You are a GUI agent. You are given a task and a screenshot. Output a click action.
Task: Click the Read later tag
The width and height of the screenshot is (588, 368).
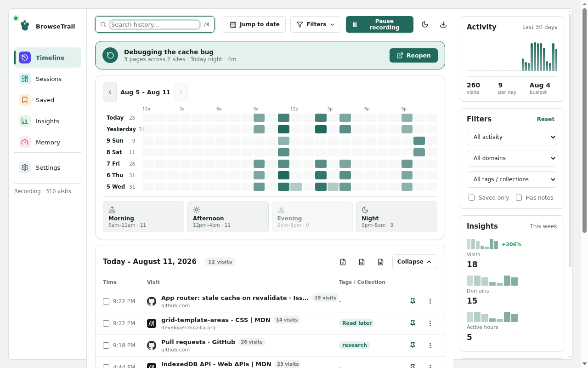tap(357, 323)
